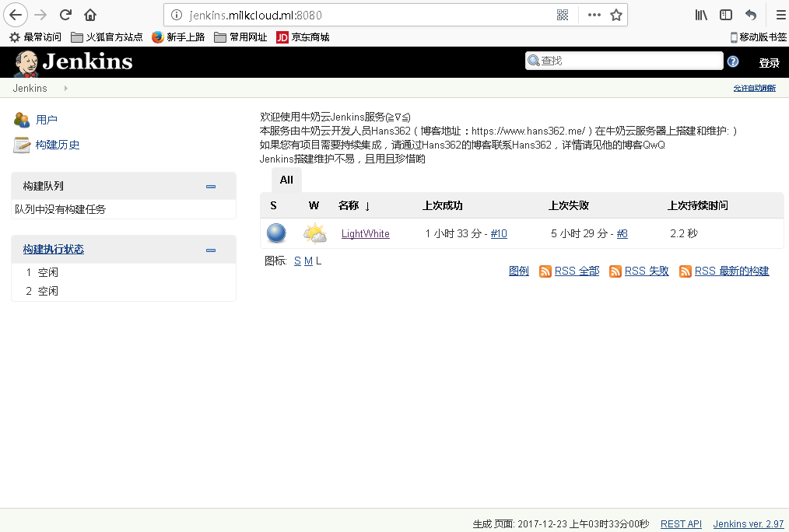Sort by 上次成功 column header

442,205
